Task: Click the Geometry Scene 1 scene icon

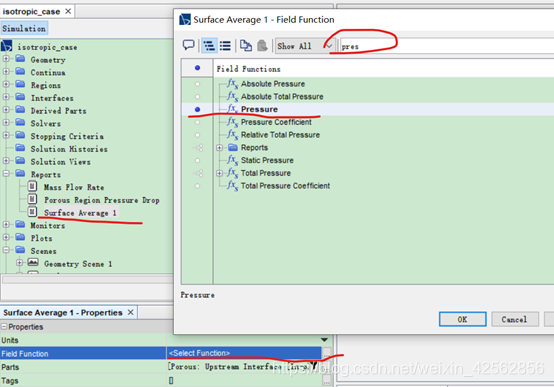Action: pyautogui.click(x=33, y=263)
